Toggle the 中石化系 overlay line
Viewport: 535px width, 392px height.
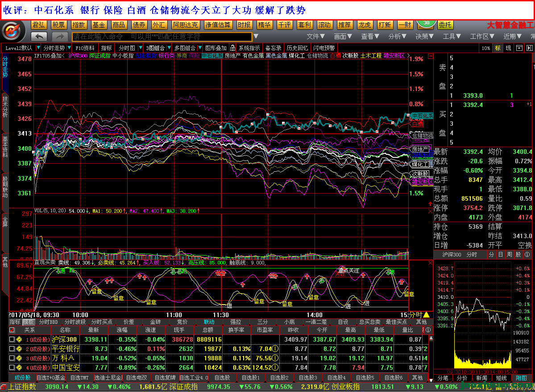pyautogui.click(x=212, y=56)
